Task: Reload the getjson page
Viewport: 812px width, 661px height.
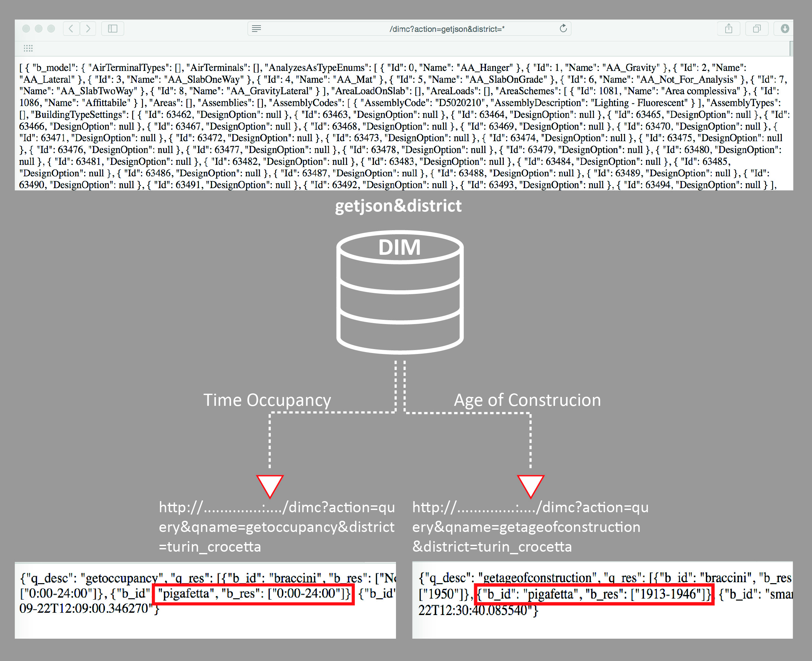Action: 563,29
